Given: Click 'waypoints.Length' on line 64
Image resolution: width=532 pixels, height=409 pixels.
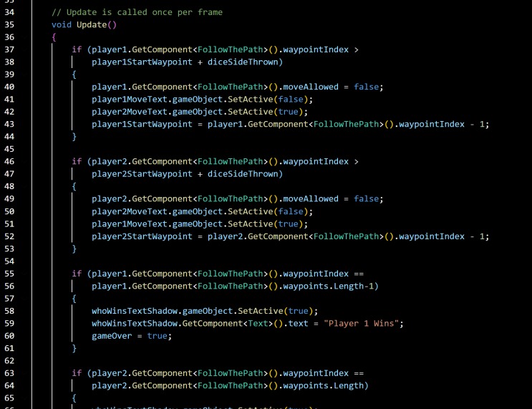Looking at the screenshot, I should click(324, 385).
